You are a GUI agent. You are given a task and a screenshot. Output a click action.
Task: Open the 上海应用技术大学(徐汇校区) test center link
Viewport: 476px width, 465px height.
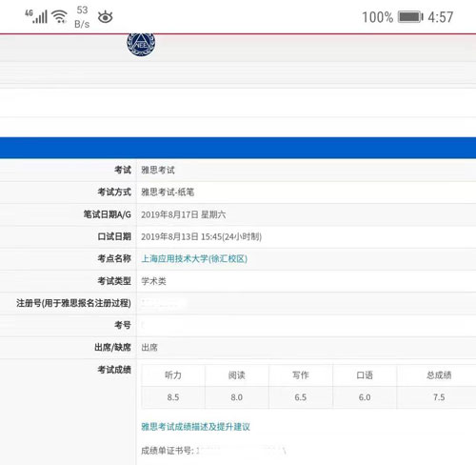coord(194,258)
